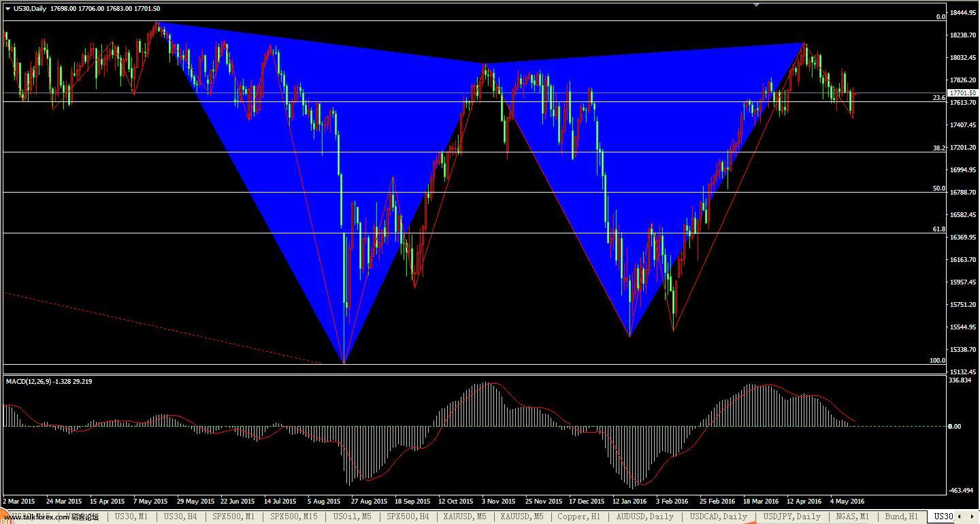Switch to the US30,H4 chart tab

click(x=180, y=517)
